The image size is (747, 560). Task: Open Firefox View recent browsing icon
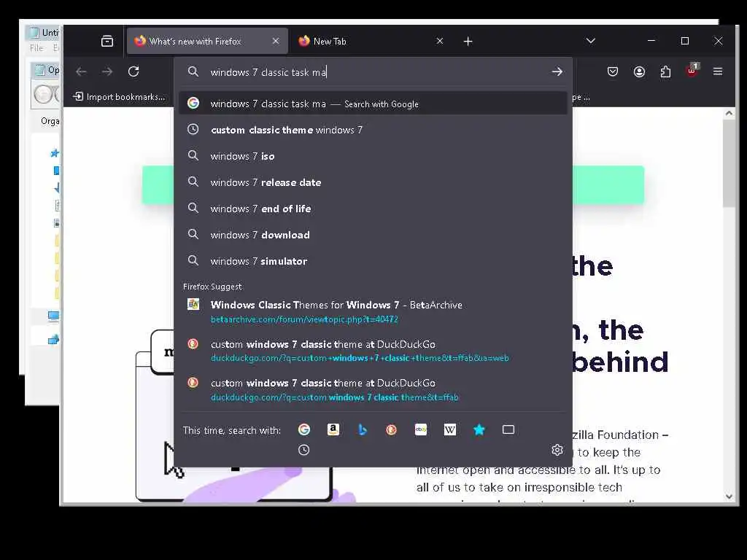107,42
